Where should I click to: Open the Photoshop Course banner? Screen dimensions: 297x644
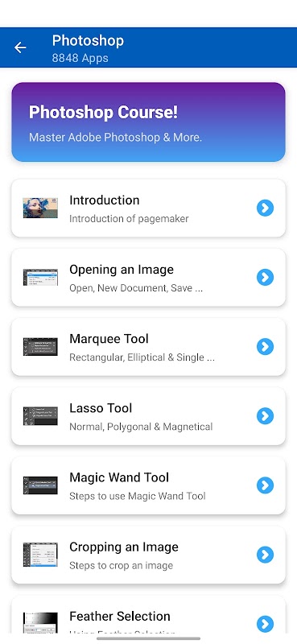148,122
